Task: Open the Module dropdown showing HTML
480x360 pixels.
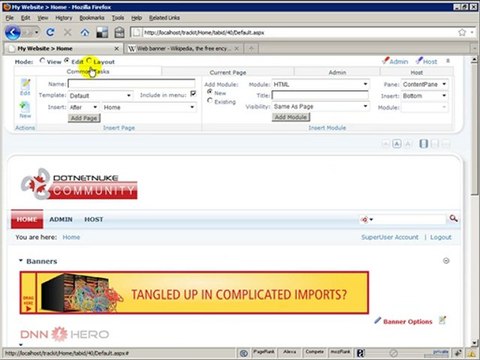Action: (x=320, y=84)
